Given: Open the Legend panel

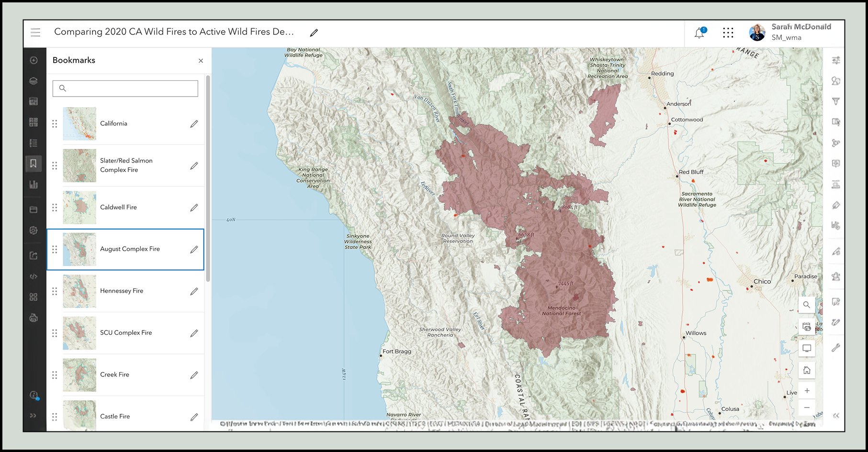Looking at the screenshot, I should 34,143.
